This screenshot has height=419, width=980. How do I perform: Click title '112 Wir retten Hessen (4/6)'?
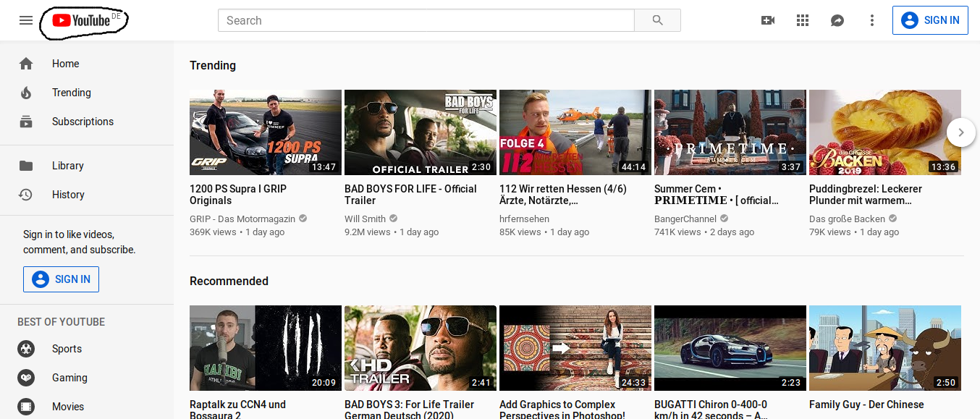[563, 195]
